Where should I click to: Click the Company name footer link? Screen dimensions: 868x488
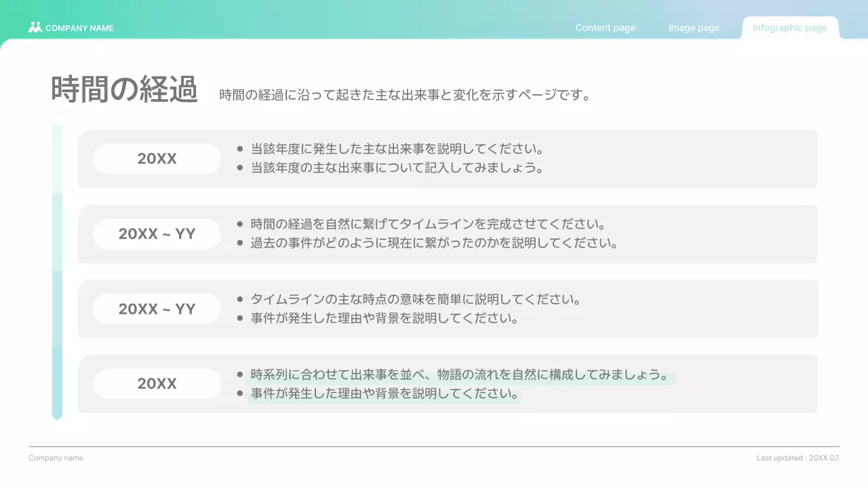click(x=56, y=457)
